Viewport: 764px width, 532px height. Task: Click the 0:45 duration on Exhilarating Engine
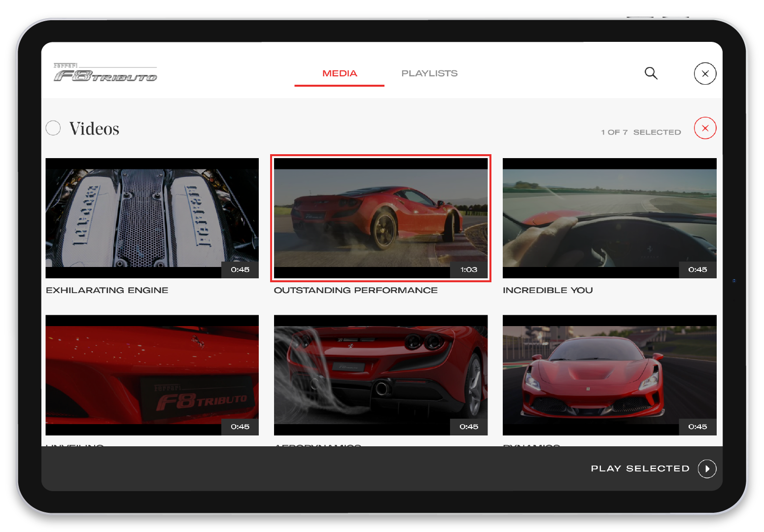(x=240, y=269)
